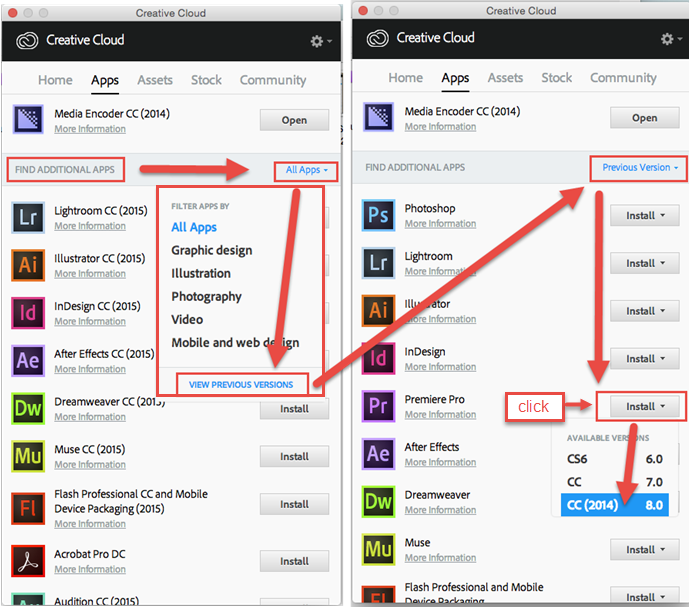Open Media Encoder in left window
Screen dimensions: 689x607
point(294,120)
